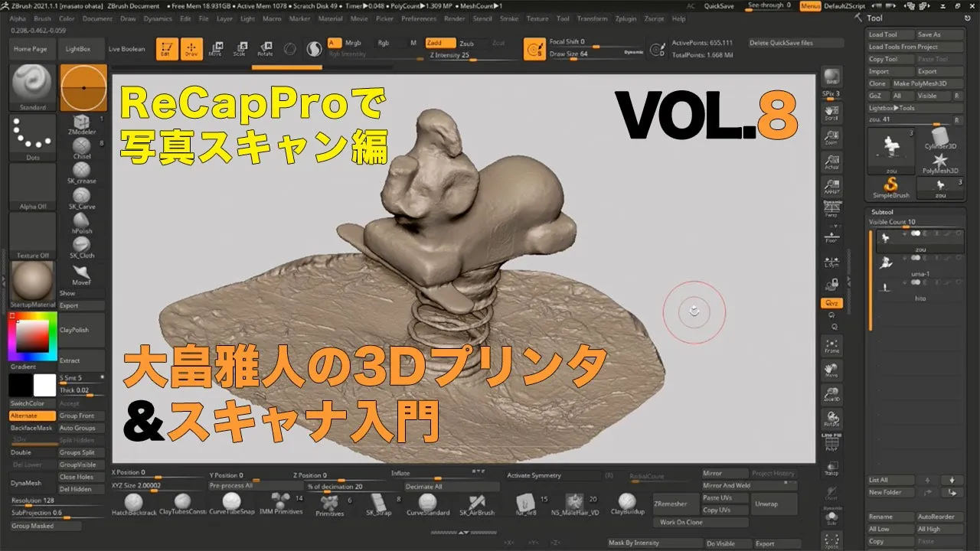Select the SK_Cloth brush
980x551 pixels.
[82, 247]
